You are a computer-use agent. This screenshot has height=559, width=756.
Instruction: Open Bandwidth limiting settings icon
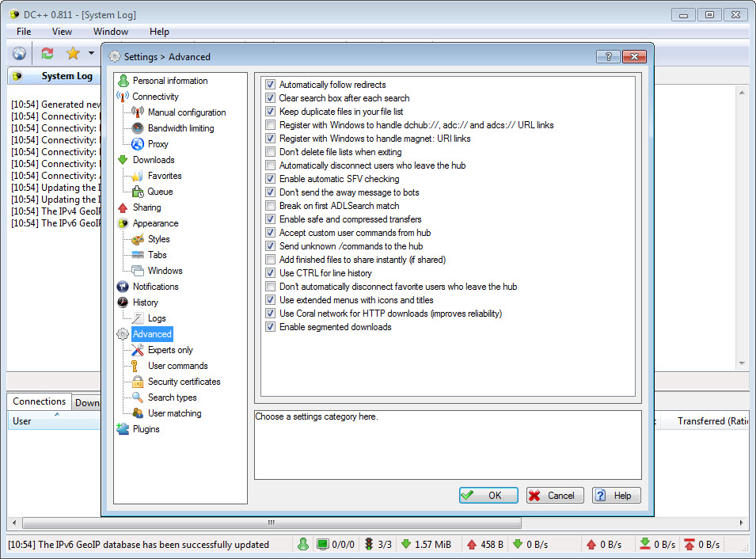[x=138, y=128]
